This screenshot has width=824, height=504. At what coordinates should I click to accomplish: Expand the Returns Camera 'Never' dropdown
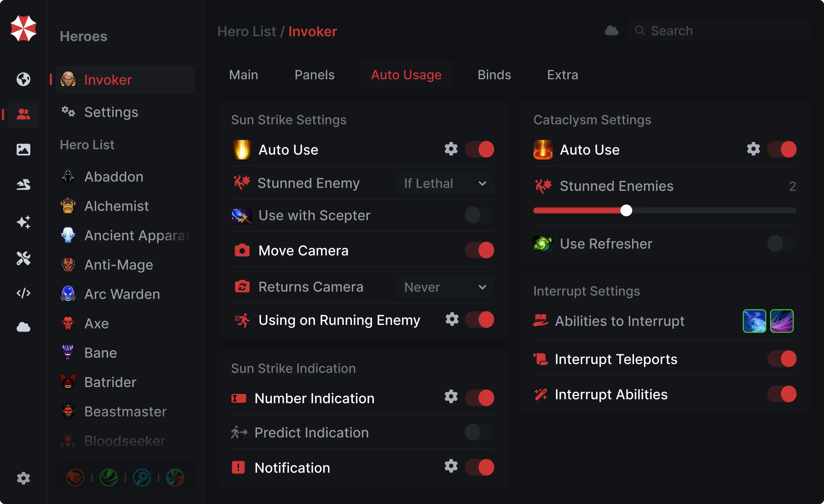point(445,287)
